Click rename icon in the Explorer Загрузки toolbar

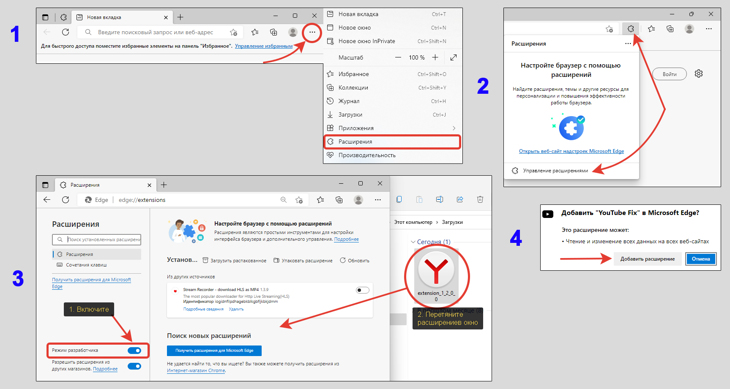439,200
